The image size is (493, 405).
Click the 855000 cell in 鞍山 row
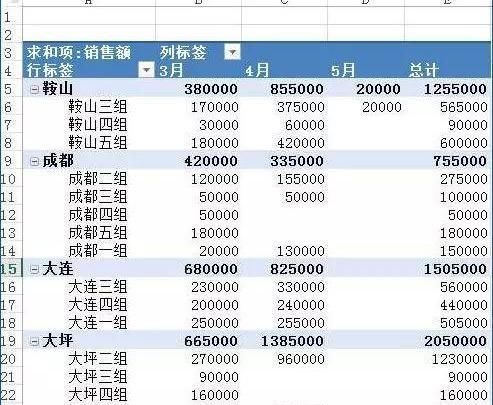pyautogui.click(x=297, y=89)
